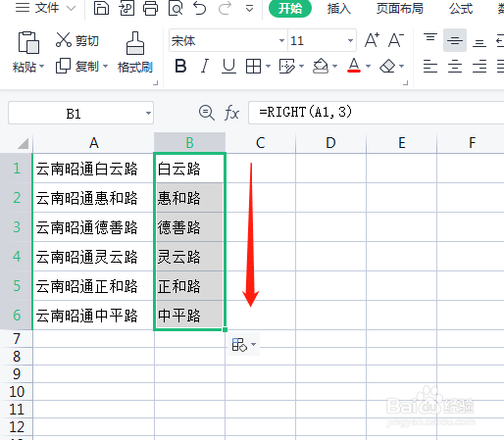
Task: Click the Print icon
Action: pyautogui.click(x=151, y=8)
